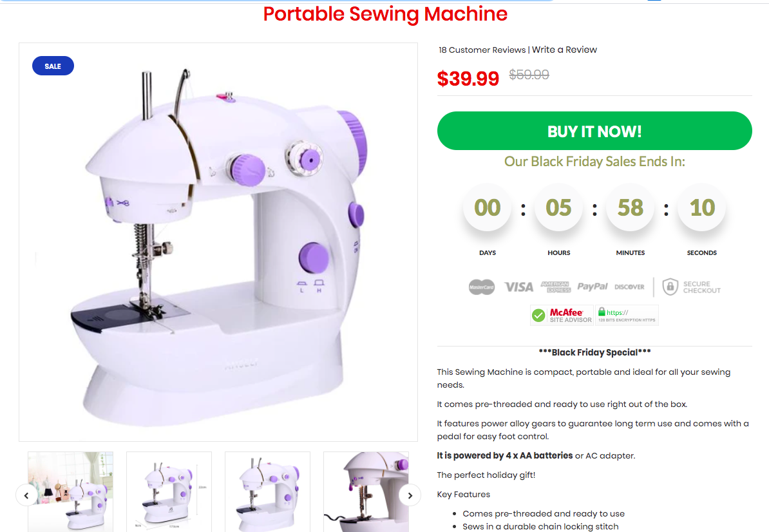Show next product thumbnails with right arrow
This screenshot has width=769, height=532.
click(x=410, y=495)
